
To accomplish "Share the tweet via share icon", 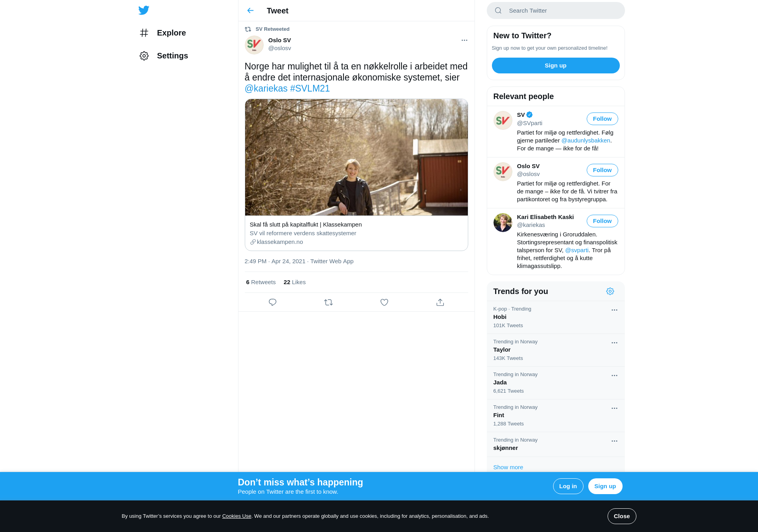I will [x=440, y=302].
